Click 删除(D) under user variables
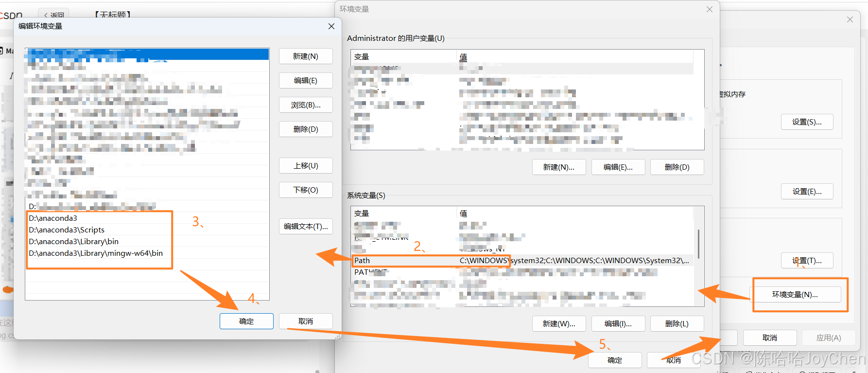The image size is (868, 373). tap(677, 167)
